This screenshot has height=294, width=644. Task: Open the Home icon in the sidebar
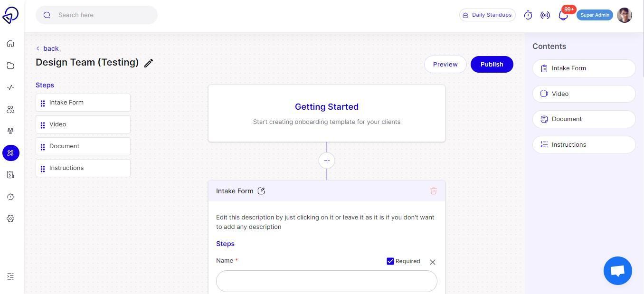tap(10, 43)
